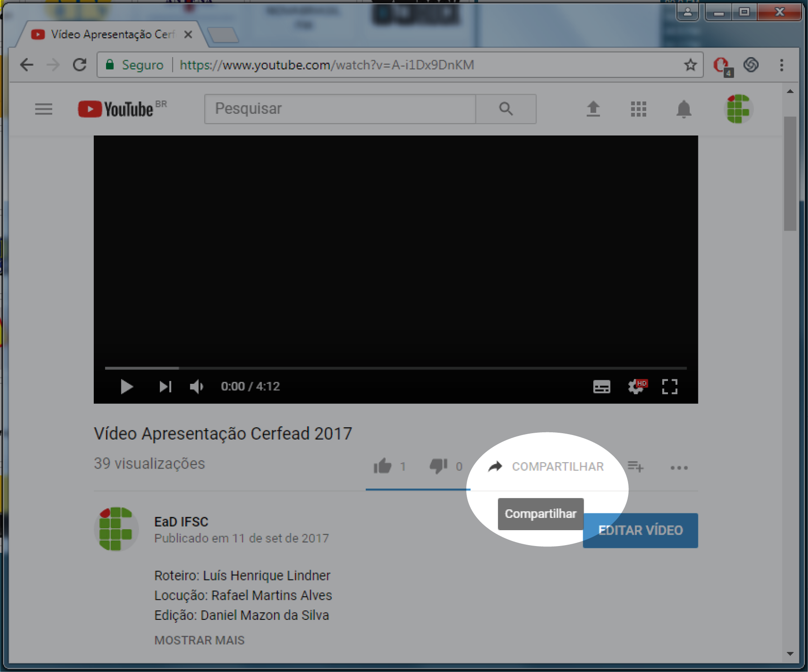Open the YouTube apps grid icon
The width and height of the screenshot is (808, 672).
point(639,109)
